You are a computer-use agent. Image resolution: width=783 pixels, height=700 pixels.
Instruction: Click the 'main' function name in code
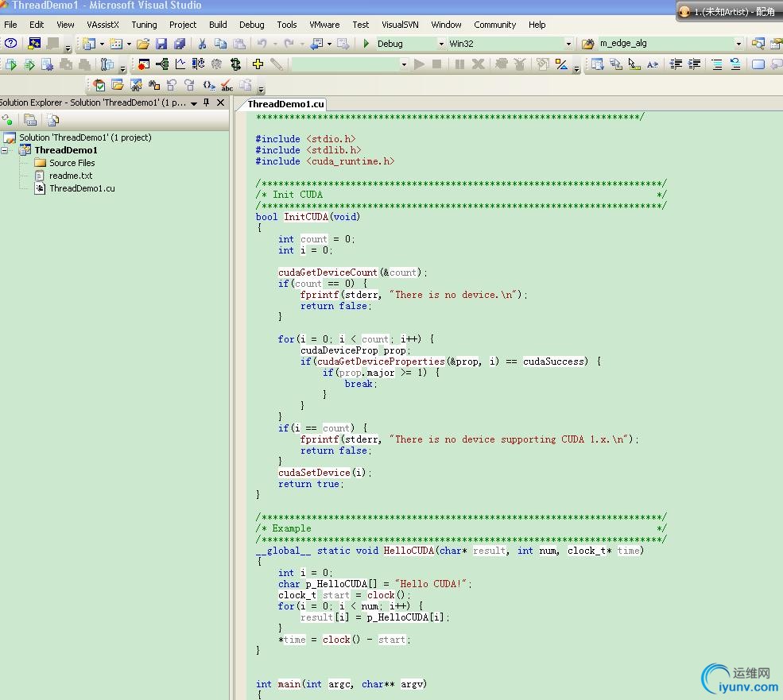click(x=289, y=684)
